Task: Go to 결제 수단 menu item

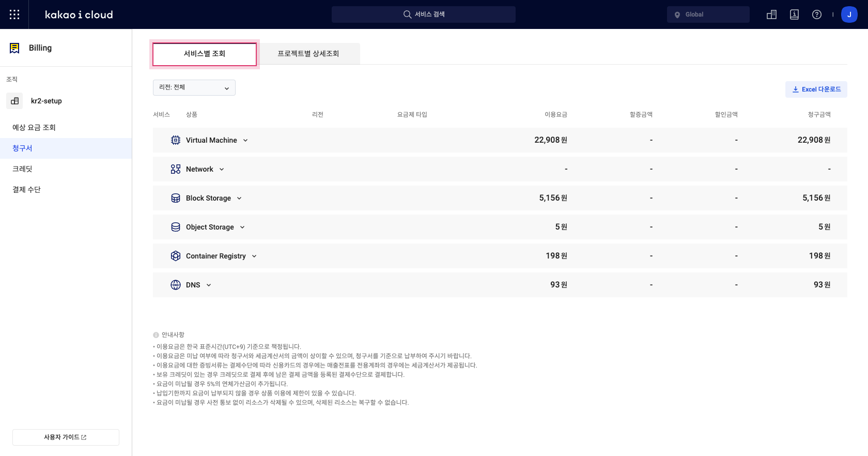Action: [27, 190]
